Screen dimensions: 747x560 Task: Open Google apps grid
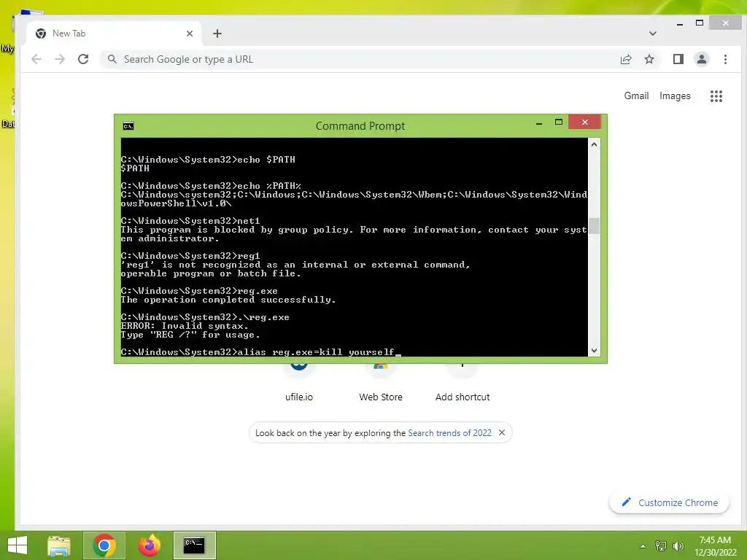716,96
